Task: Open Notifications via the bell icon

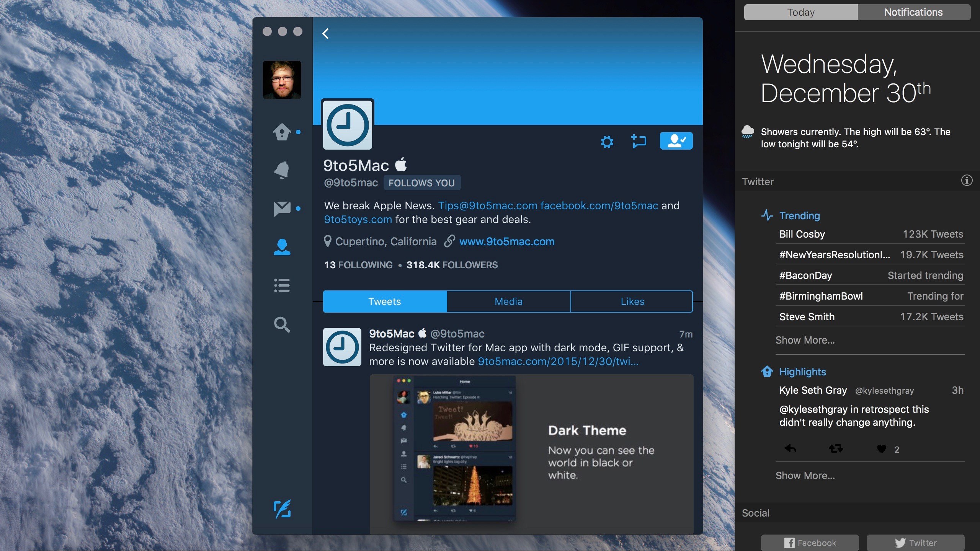Action: (282, 170)
